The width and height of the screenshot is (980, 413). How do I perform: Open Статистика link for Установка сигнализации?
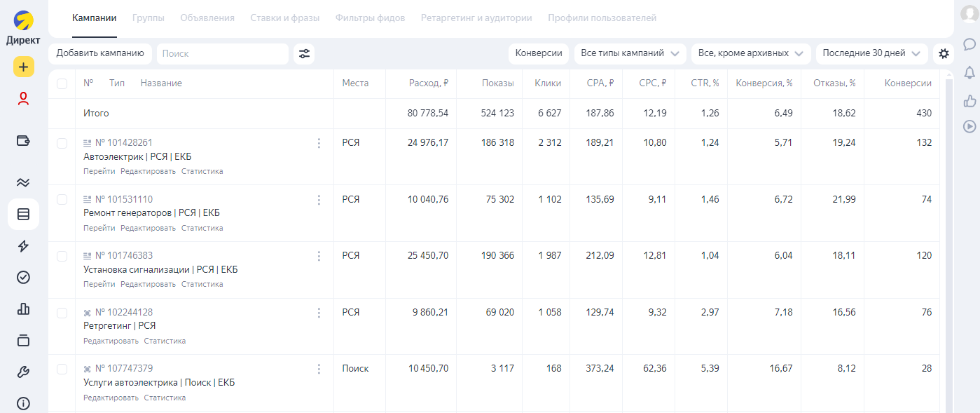click(202, 285)
